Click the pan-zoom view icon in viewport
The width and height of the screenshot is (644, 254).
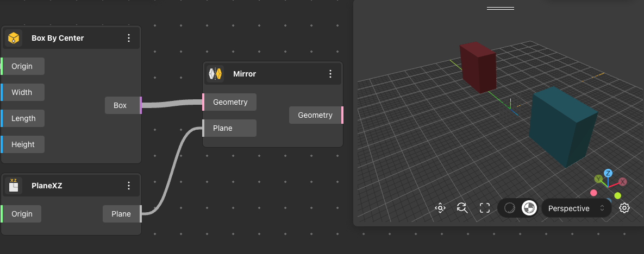point(440,208)
